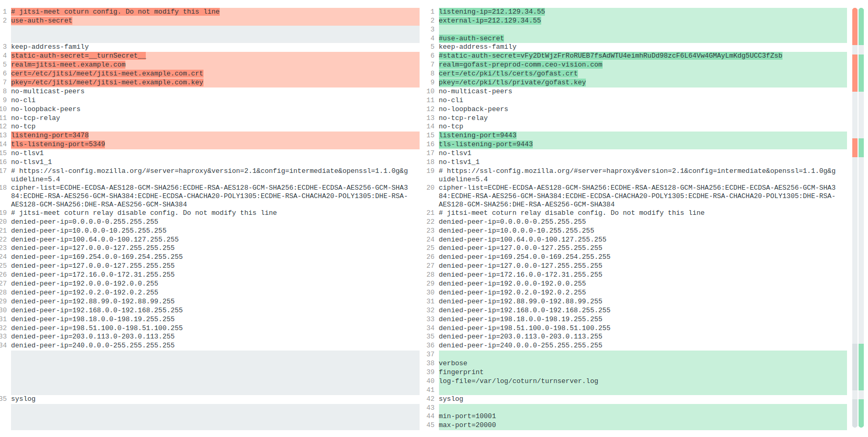This screenshot has height=437, width=868.
Task: Click 'pkey=/etc/pki/tls/private/gofast.key' line
Action: coord(512,82)
